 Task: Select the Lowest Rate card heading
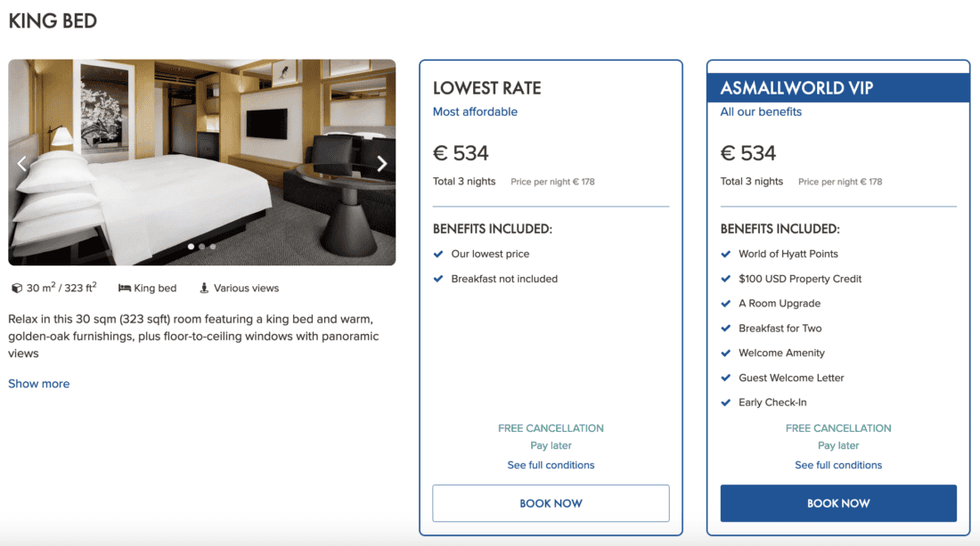tap(487, 88)
